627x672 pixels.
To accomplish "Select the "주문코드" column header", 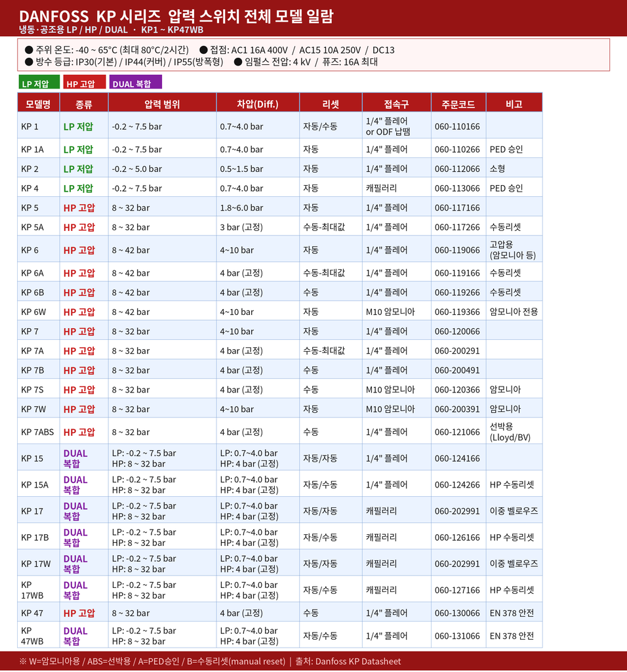I will coord(458,104).
